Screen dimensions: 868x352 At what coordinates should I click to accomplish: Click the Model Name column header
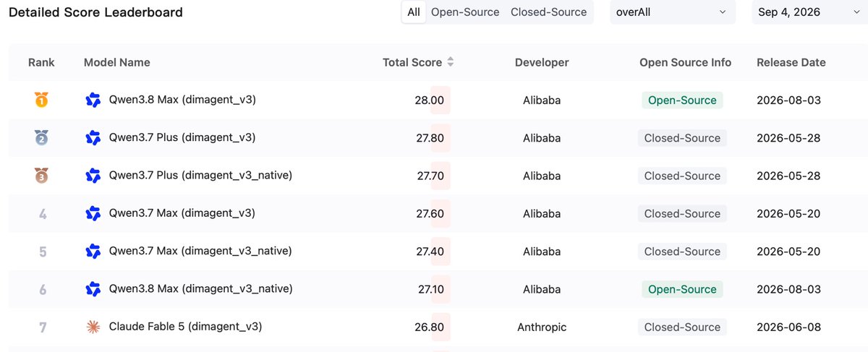coord(117,62)
